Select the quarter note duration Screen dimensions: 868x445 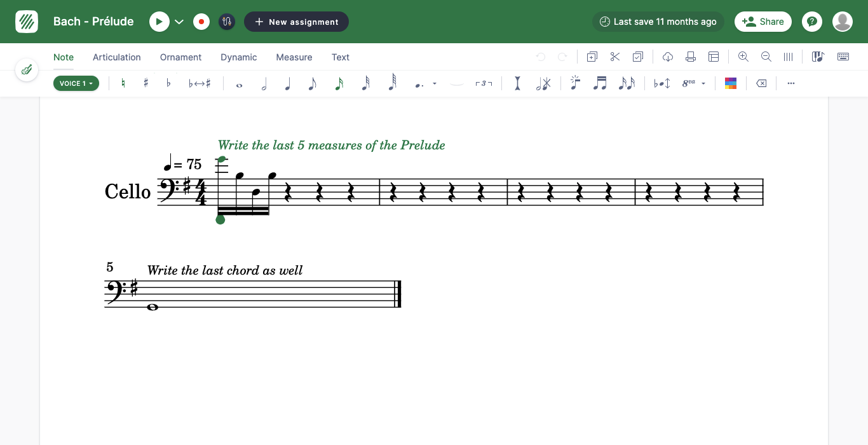click(288, 83)
